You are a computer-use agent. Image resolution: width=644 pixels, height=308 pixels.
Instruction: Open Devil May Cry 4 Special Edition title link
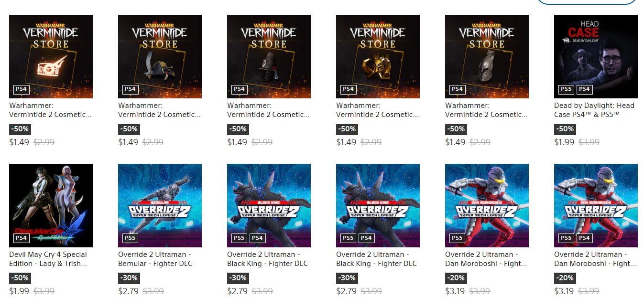48,259
